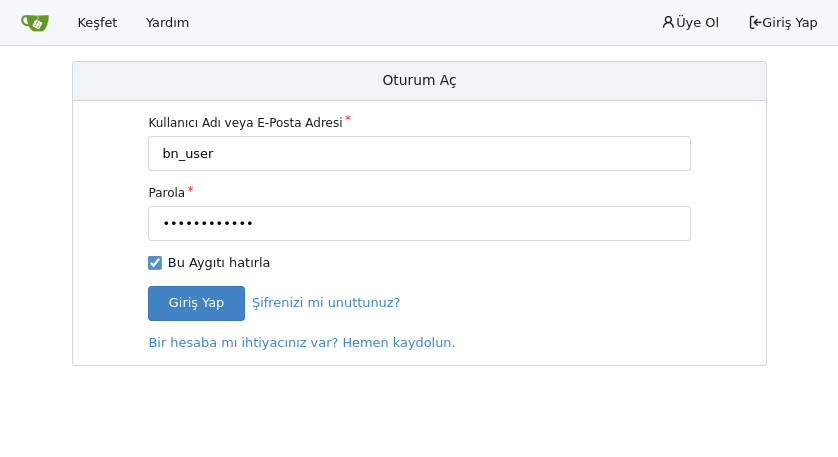838x457 pixels.
Task: Open Keşfet in the navigation bar
Action: pyautogui.click(x=97, y=22)
